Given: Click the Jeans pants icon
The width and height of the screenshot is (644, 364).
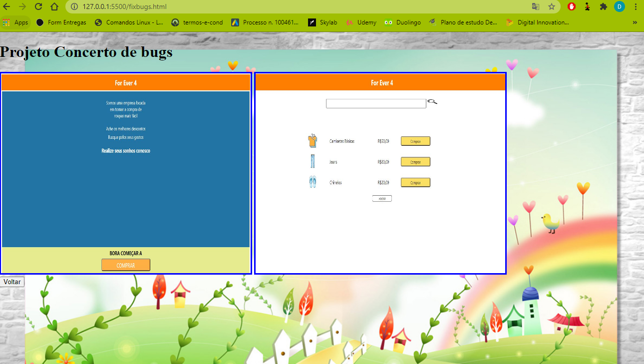Looking at the screenshot, I should (x=313, y=161).
